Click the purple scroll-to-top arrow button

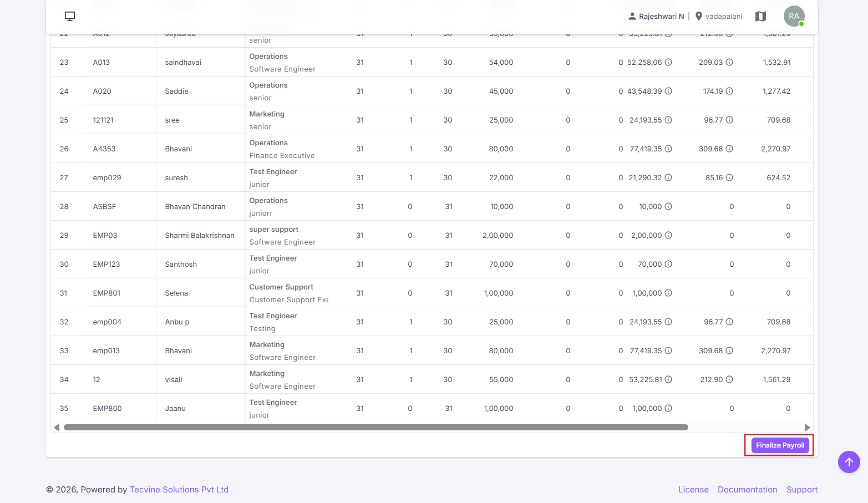[x=849, y=462]
